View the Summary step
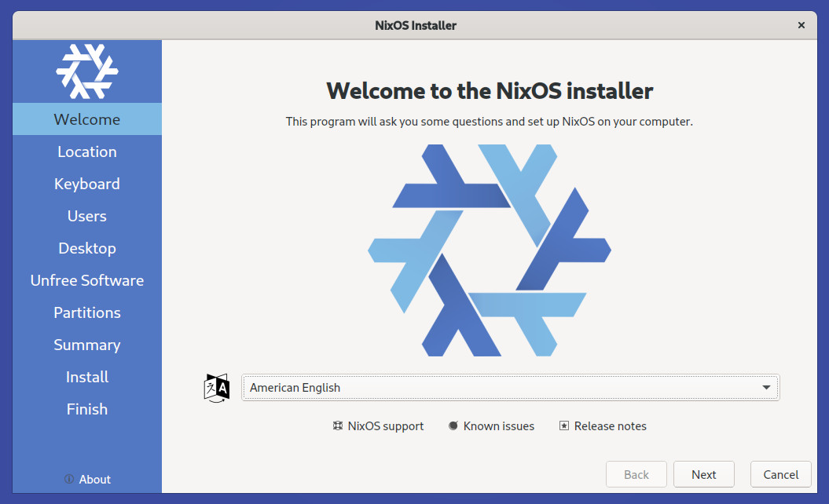Image resolution: width=829 pixels, height=504 pixels. pyautogui.click(x=87, y=345)
